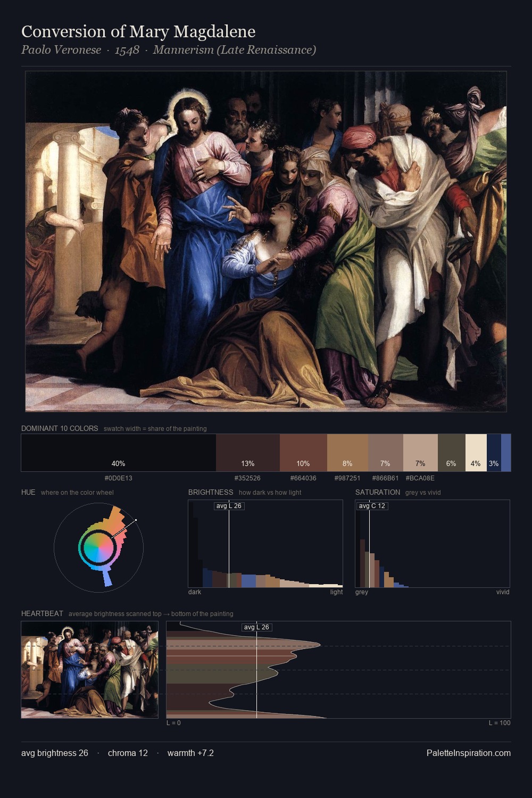Click the 'L = 100' axis label
Image resolution: width=532 pixels, height=798 pixels.
(500, 723)
